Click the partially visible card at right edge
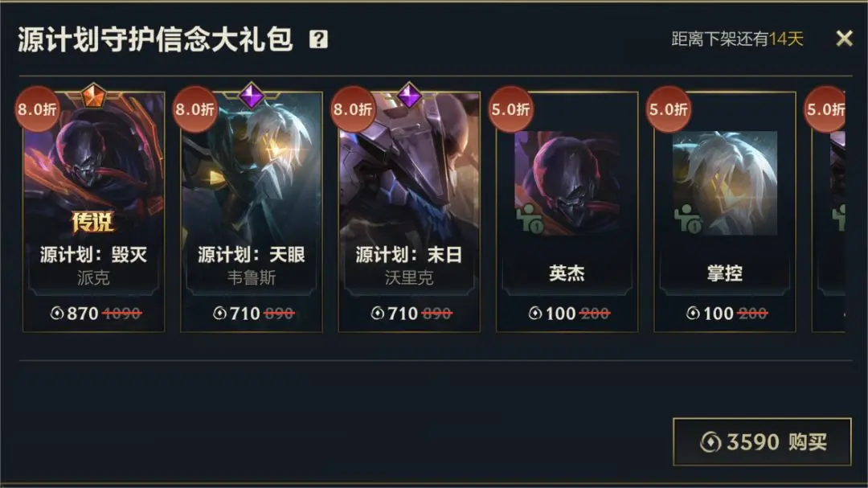 [x=829, y=212]
